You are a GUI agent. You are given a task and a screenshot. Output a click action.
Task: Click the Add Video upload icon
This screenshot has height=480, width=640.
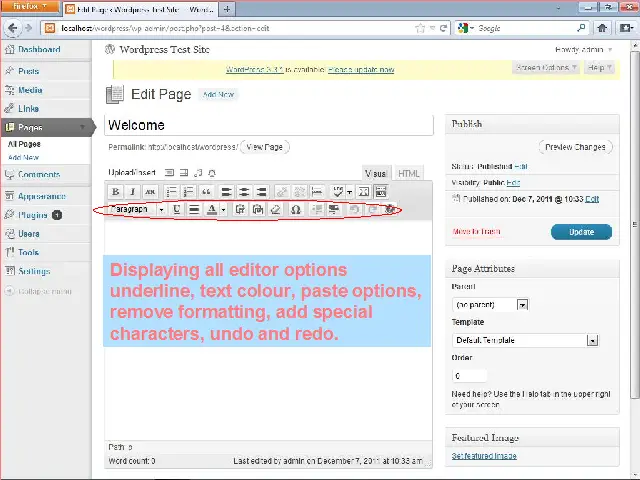[184, 173]
